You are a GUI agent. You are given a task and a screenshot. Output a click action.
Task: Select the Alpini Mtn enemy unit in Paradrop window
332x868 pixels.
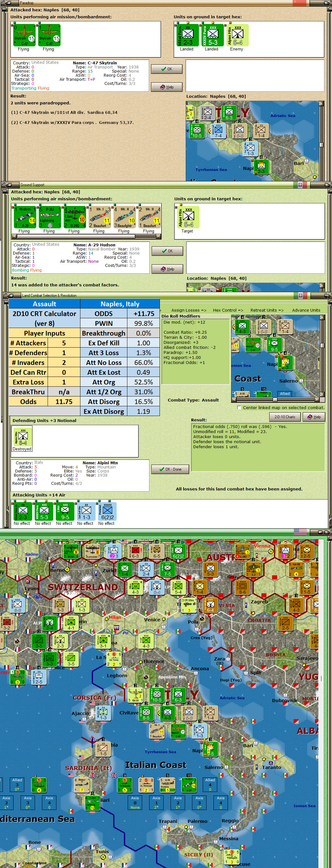click(237, 35)
